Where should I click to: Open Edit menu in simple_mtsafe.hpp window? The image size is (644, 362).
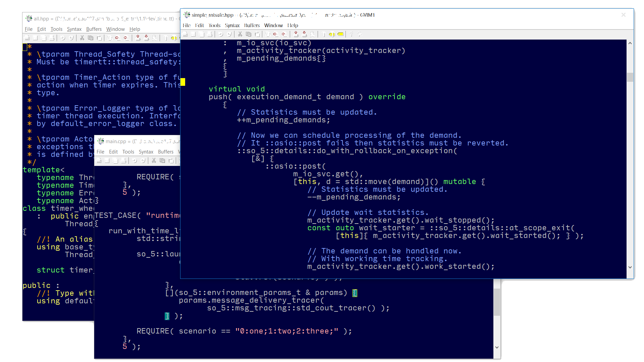[x=200, y=25]
